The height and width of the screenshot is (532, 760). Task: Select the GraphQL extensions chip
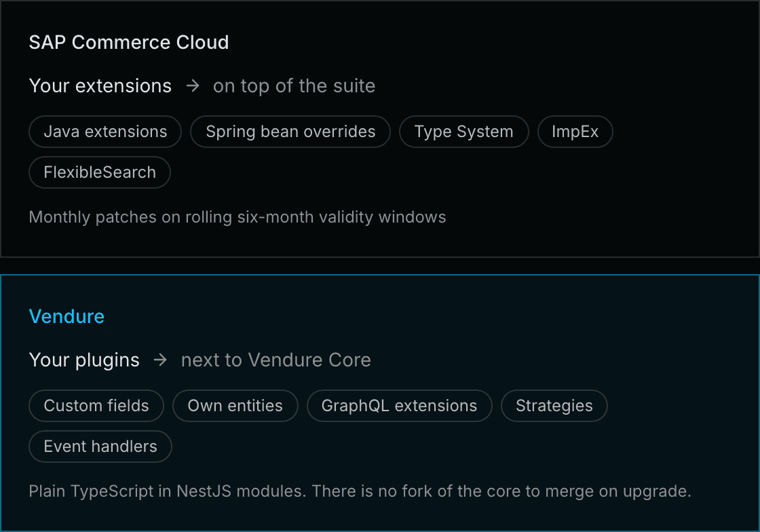(x=400, y=406)
